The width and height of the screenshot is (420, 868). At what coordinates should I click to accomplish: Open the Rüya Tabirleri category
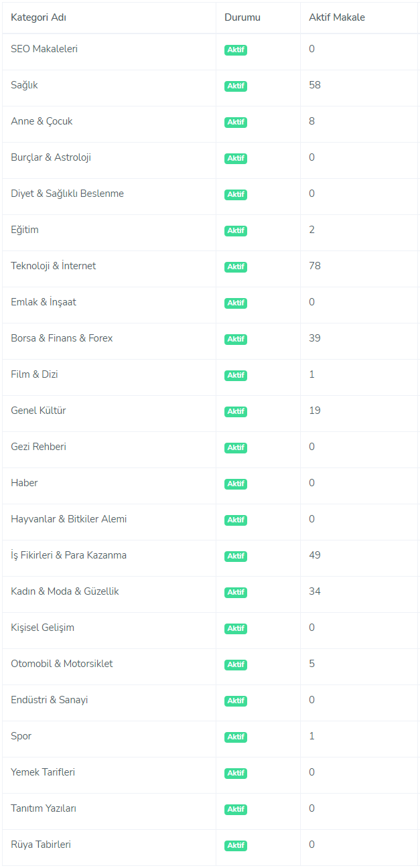41,845
